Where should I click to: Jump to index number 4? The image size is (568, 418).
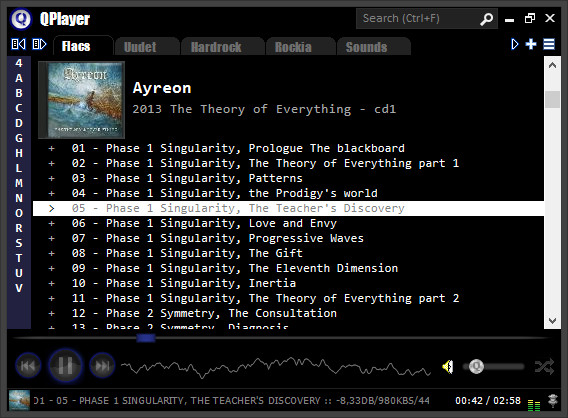click(19, 63)
